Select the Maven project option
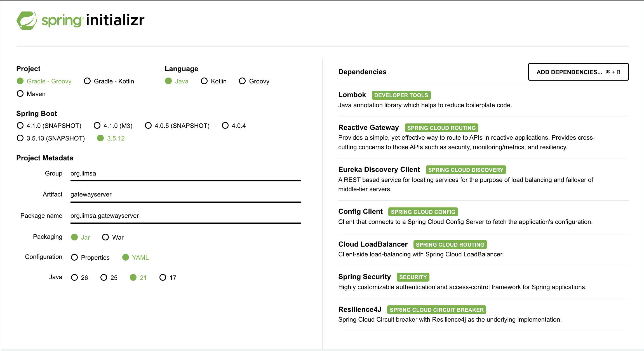Viewport: 644px width, 351px height. tap(20, 94)
